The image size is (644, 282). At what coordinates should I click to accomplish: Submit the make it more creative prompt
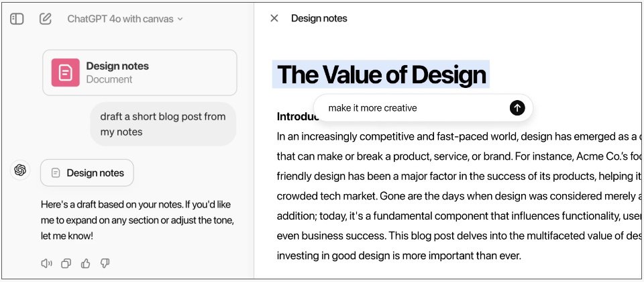pyautogui.click(x=517, y=108)
